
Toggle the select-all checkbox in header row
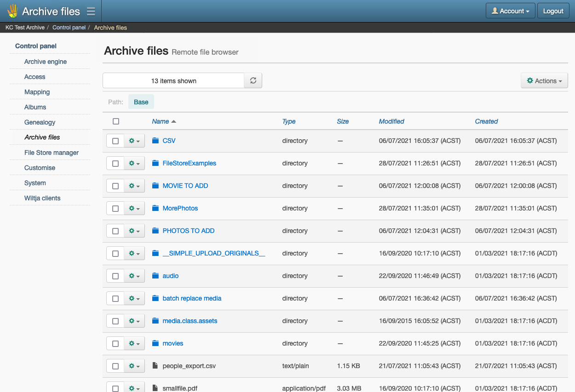(116, 121)
